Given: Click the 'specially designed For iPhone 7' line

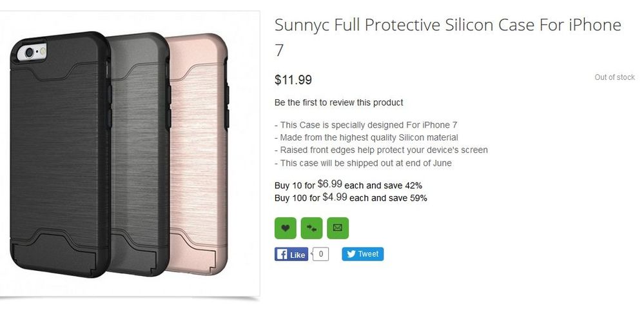Looking at the screenshot, I should (366, 124).
